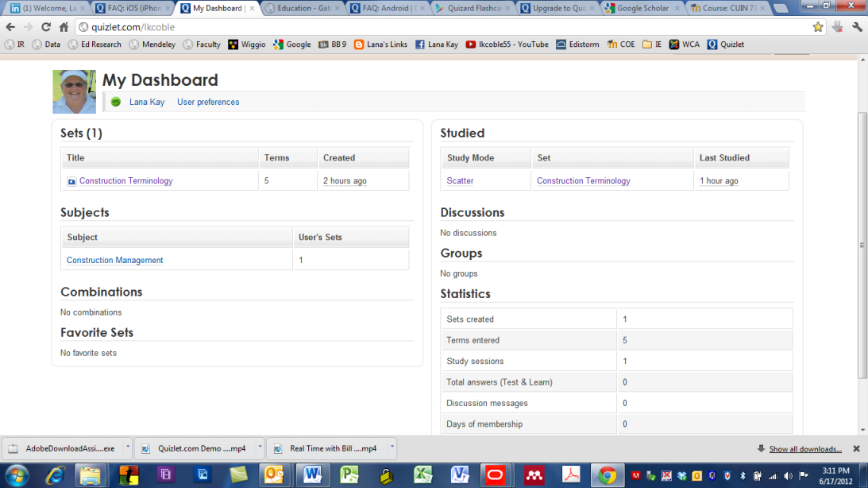The width and height of the screenshot is (868, 488).
Task: Click the Lana Kay profile photo
Action: tap(74, 91)
